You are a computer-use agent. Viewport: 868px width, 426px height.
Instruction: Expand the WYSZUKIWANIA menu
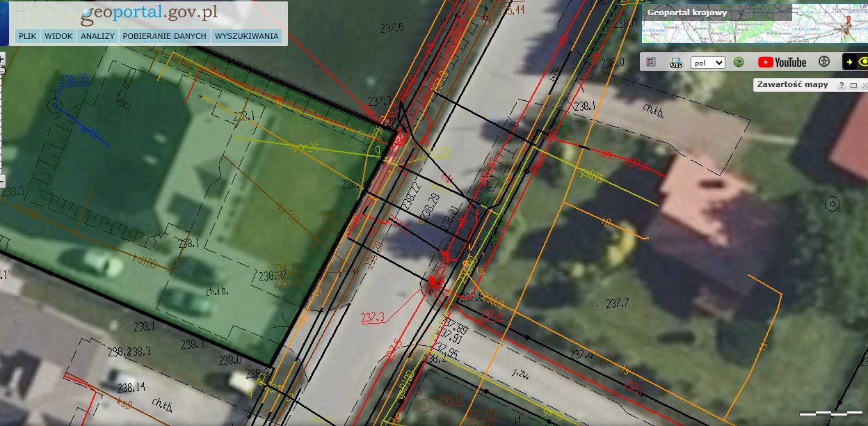[x=246, y=36]
